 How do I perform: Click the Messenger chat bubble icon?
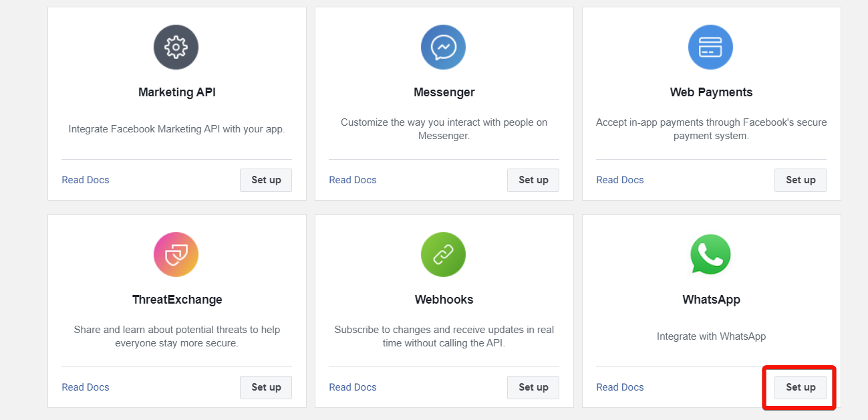pos(444,47)
